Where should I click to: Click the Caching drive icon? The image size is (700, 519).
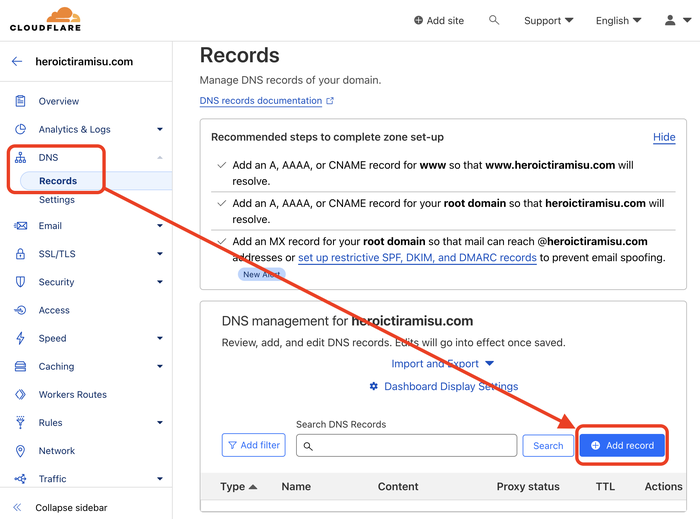(20, 366)
